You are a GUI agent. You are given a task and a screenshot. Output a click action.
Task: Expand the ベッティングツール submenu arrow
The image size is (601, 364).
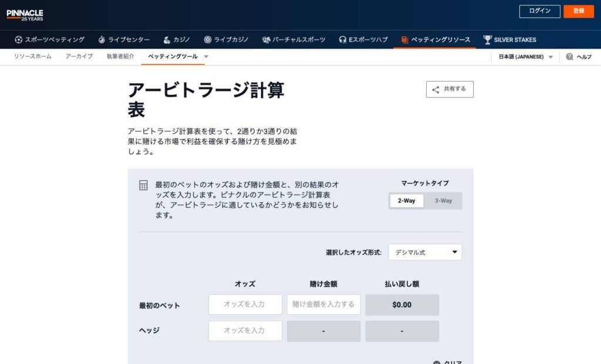(x=206, y=57)
